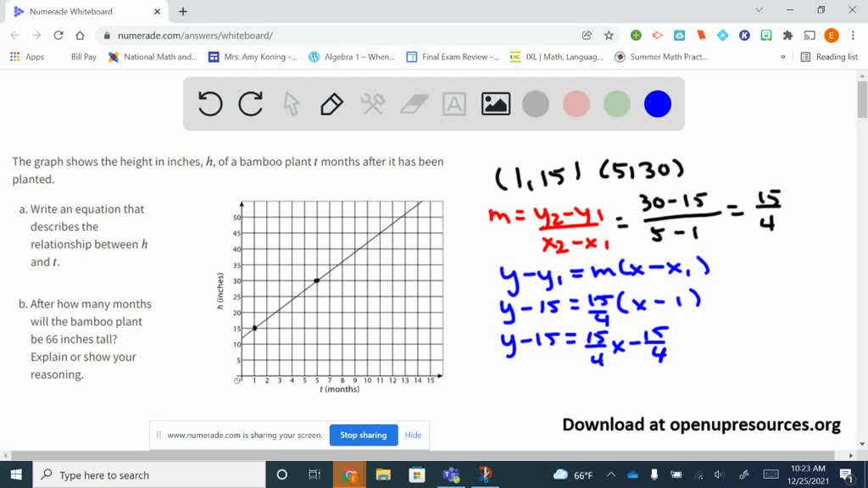This screenshot has height=488, width=868.
Task: Select the Text tool on the whiteboard
Action: [454, 103]
